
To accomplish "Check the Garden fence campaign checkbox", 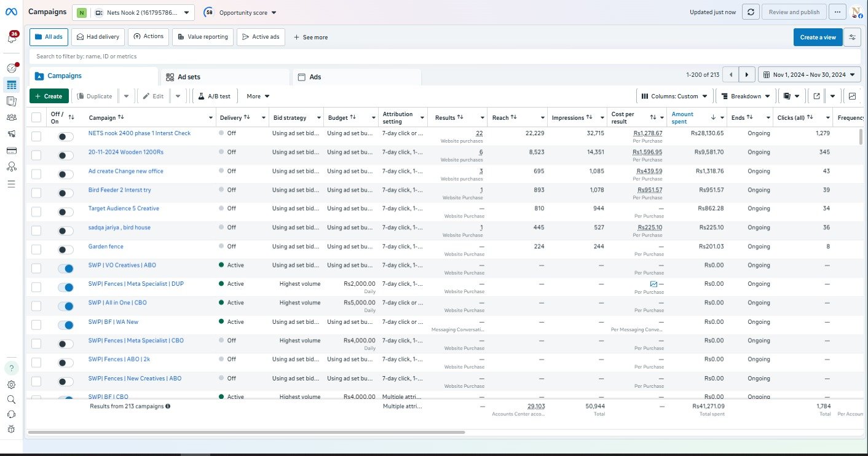I will (36, 250).
